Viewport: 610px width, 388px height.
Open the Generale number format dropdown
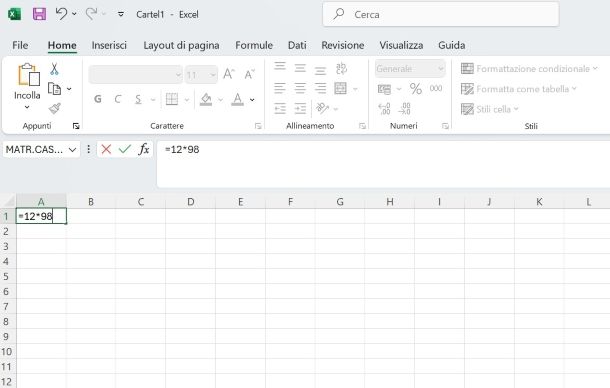tap(410, 69)
